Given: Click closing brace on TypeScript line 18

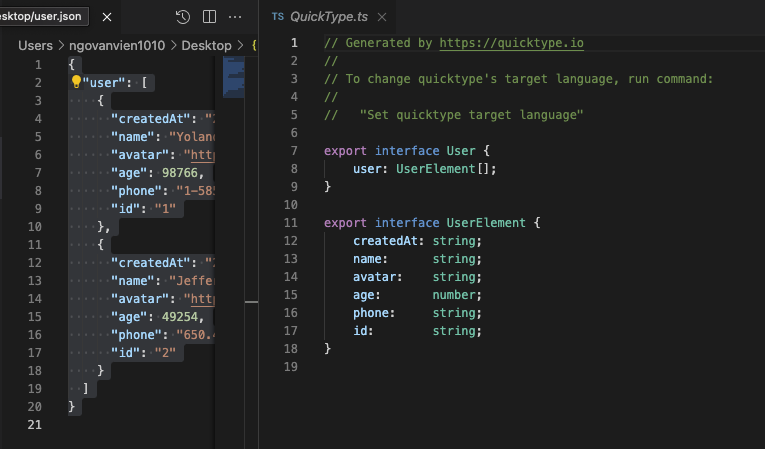Looking at the screenshot, I should (x=327, y=349).
